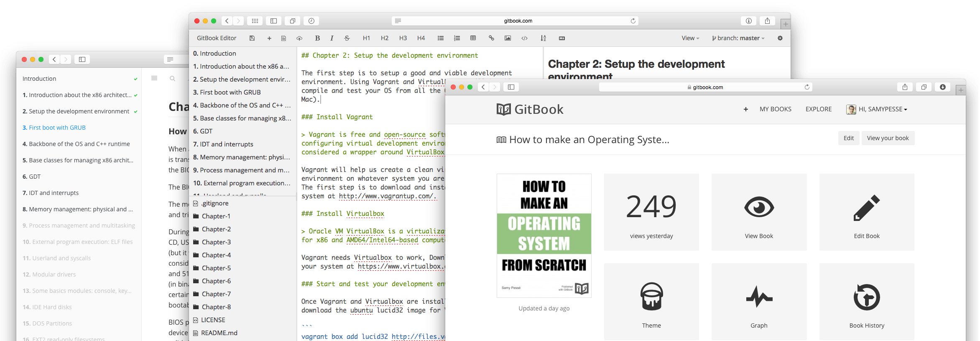980x341 pixels.
Task: Open the EXPLORE menu item
Action: [x=819, y=109]
